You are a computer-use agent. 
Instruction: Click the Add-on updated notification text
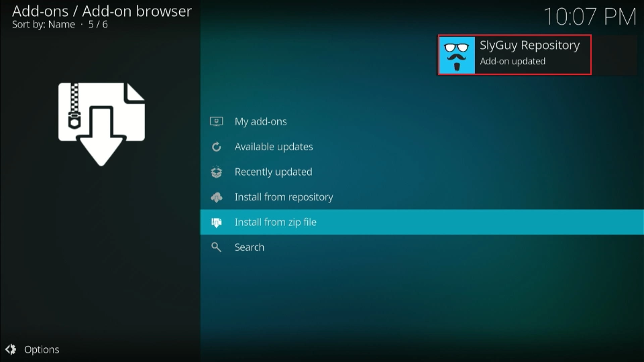click(x=513, y=61)
